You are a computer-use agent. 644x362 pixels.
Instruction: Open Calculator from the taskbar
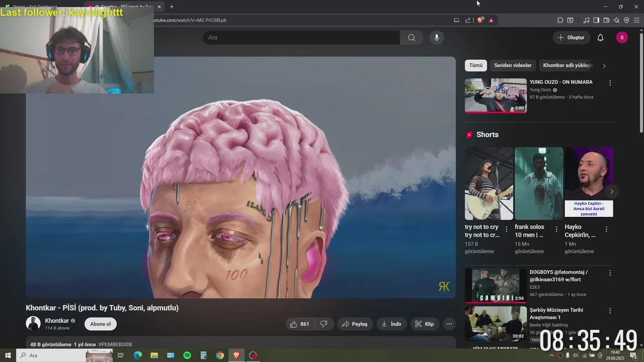pyautogui.click(x=204, y=355)
